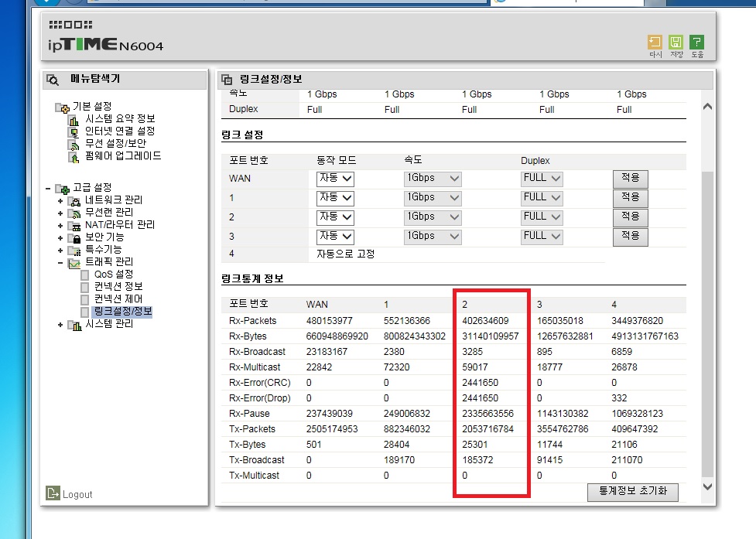Select 링크설정/정보 in the tree
This screenshot has width=756, height=539.
[x=123, y=312]
